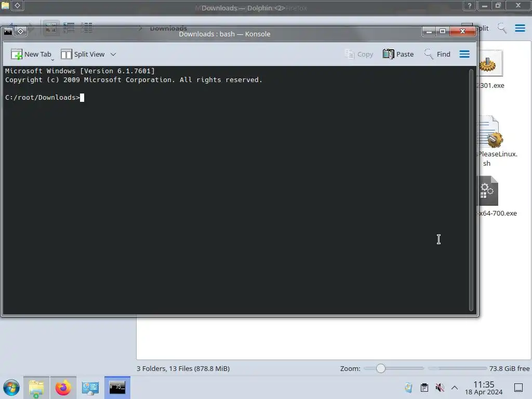Open Konsole hamburger menu

click(464, 54)
